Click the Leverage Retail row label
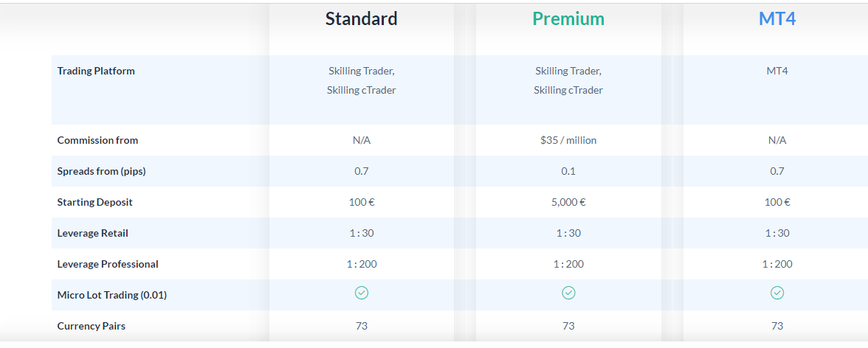 tap(92, 234)
